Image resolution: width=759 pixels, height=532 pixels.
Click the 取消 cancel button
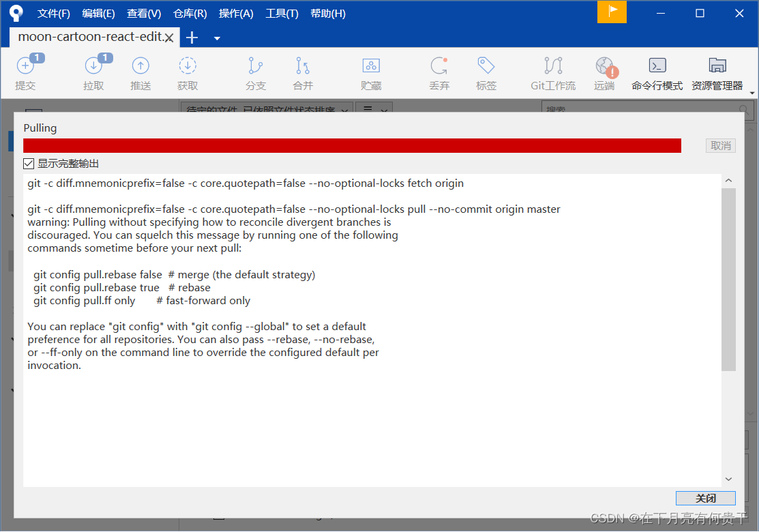(720, 146)
